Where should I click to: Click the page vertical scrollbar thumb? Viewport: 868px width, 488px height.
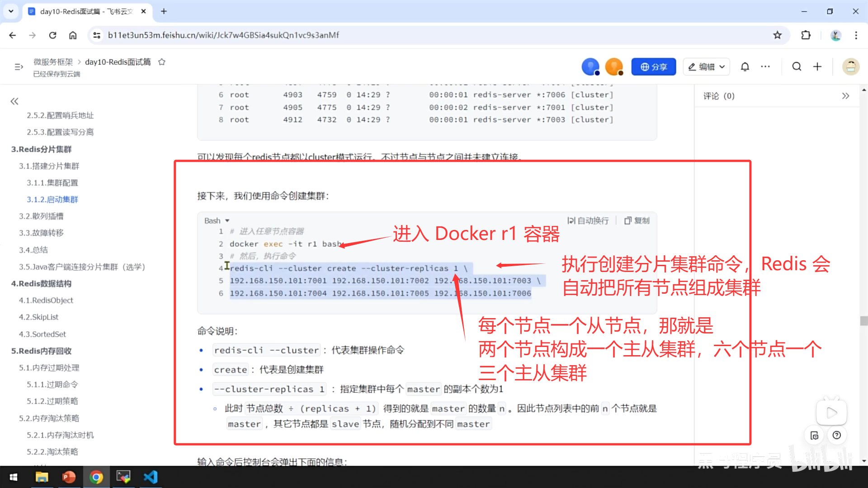[864, 321]
